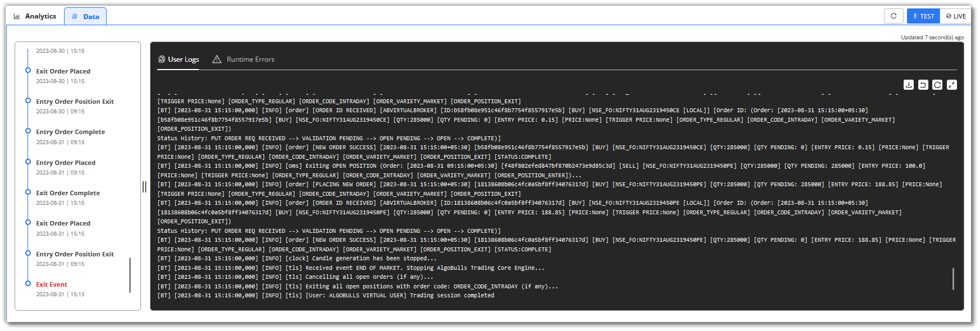Select the Data tab
Screen dimensions: 980x331
tap(85, 17)
